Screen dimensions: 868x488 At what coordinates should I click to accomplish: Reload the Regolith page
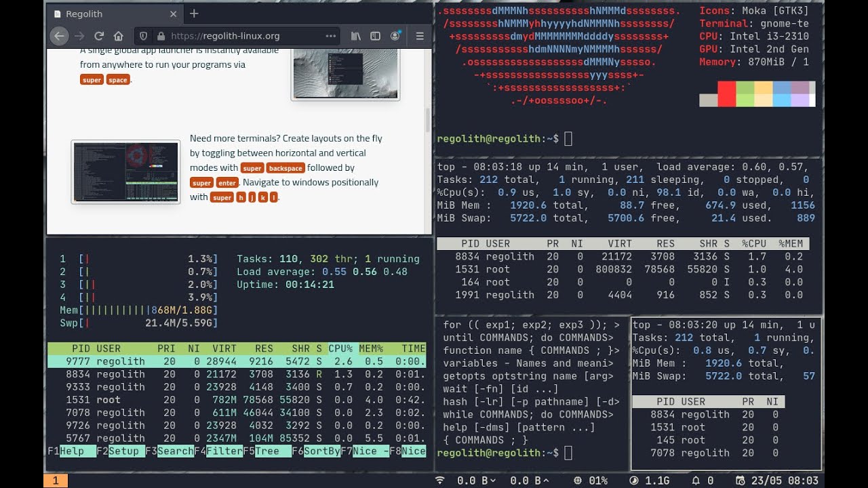(x=99, y=36)
